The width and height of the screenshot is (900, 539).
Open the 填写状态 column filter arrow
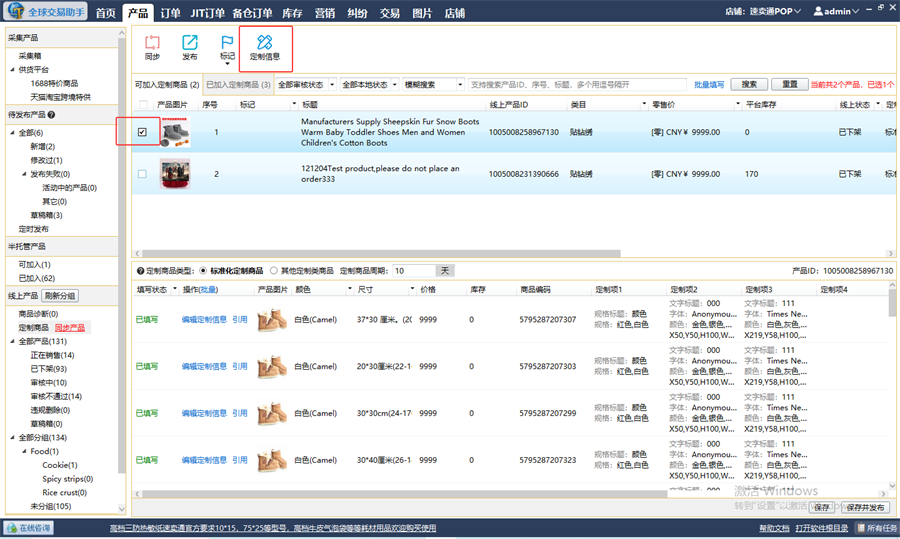pos(175,289)
